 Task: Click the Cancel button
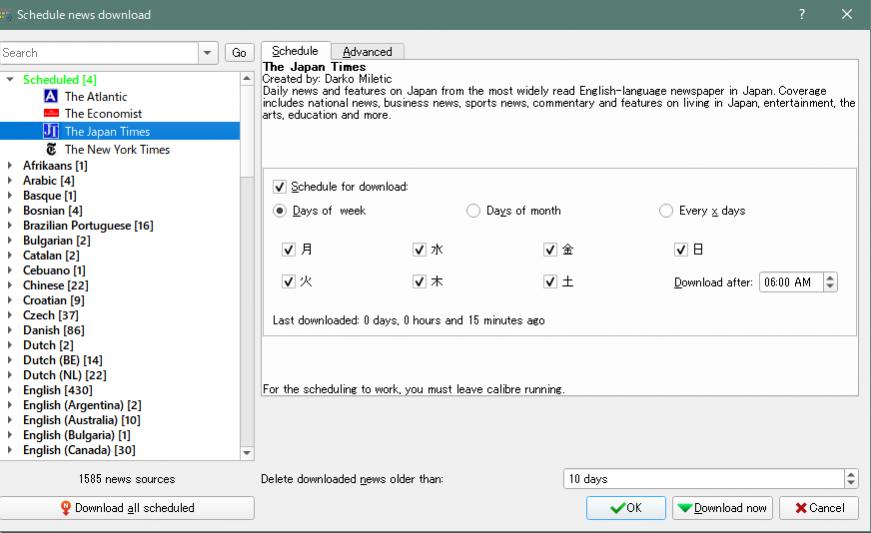pyautogui.click(x=819, y=508)
